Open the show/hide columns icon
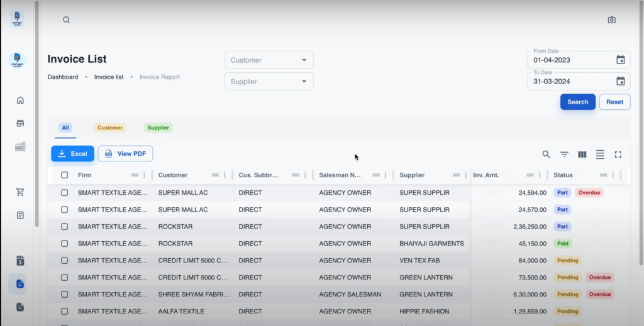This screenshot has height=326, width=644. point(582,154)
